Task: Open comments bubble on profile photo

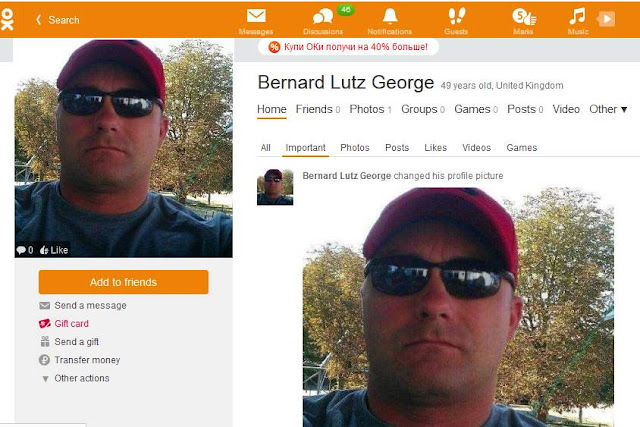Action: tap(24, 250)
